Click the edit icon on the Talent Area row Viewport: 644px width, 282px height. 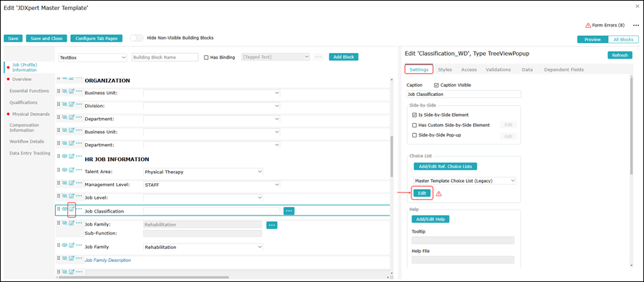tap(72, 170)
